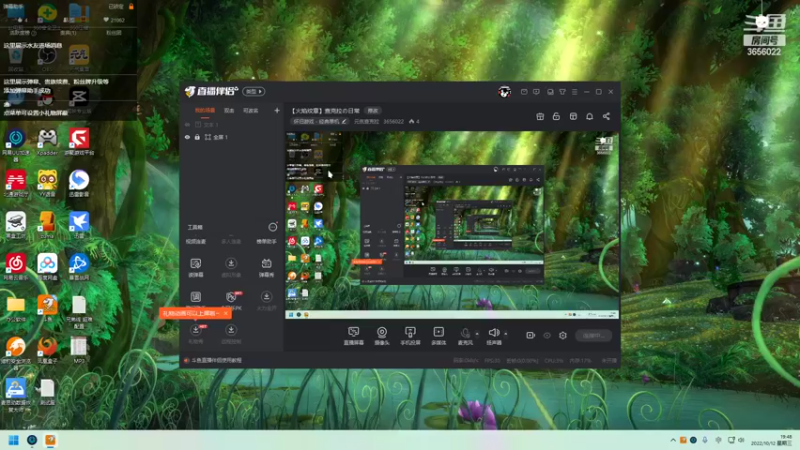
Task: Expand the speaker options arrow
Action: (506, 334)
